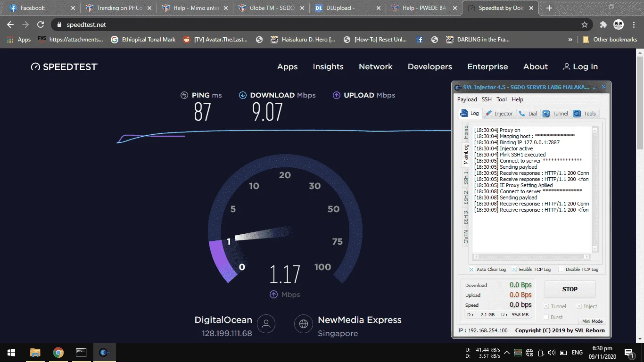Open the About navigation link
The width and height of the screenshot is (644, 362).
[536, 67]
